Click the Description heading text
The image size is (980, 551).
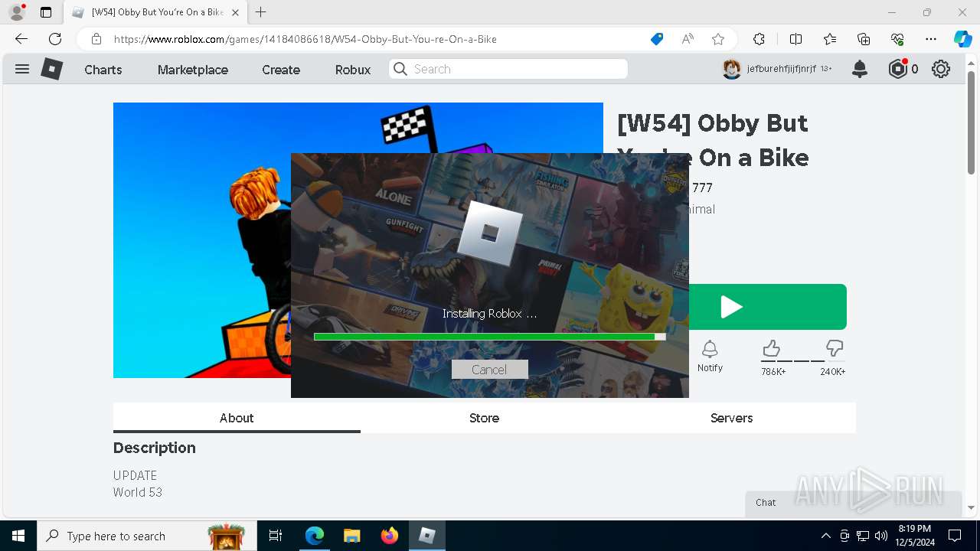click(x=155, y=448)
